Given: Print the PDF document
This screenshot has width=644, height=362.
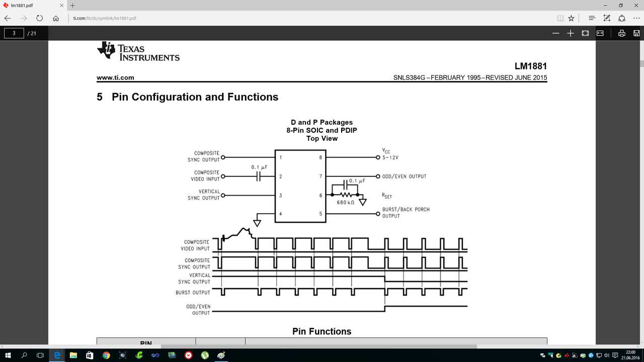Looking at the screenshot, I should (x=622, y=33).
